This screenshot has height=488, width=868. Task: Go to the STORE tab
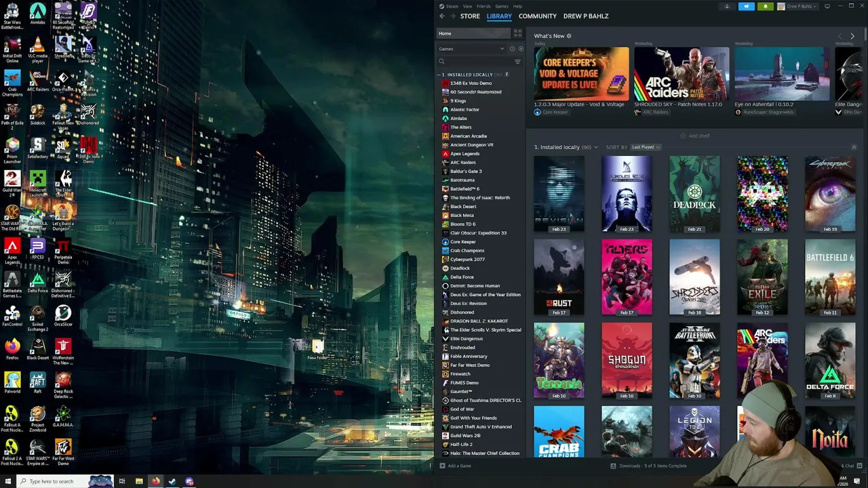click(x=470, y=16)
